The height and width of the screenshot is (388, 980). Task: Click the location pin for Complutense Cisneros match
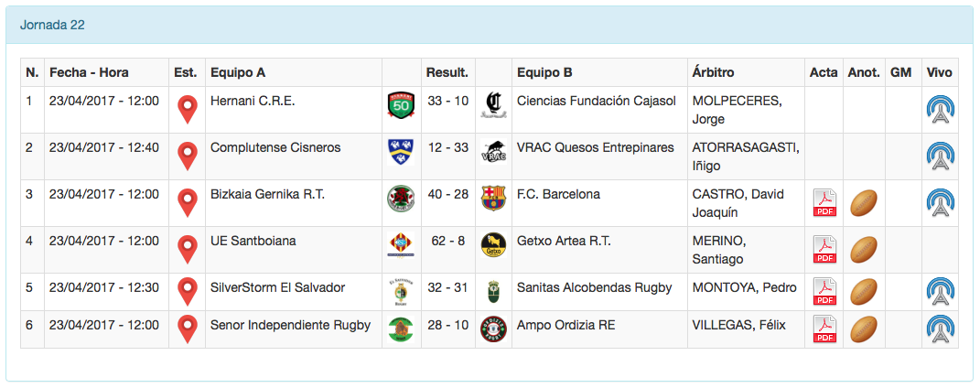click(187, 156)
